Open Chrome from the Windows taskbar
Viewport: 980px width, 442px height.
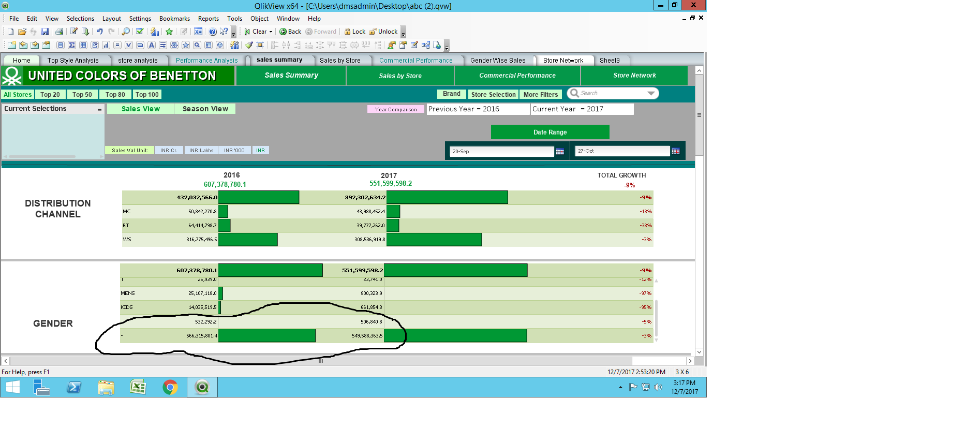(x=170, y=387)
